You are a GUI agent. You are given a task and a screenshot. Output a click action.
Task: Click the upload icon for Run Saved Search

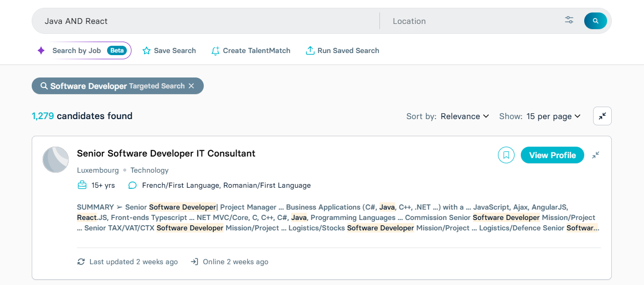coord(310,50)
